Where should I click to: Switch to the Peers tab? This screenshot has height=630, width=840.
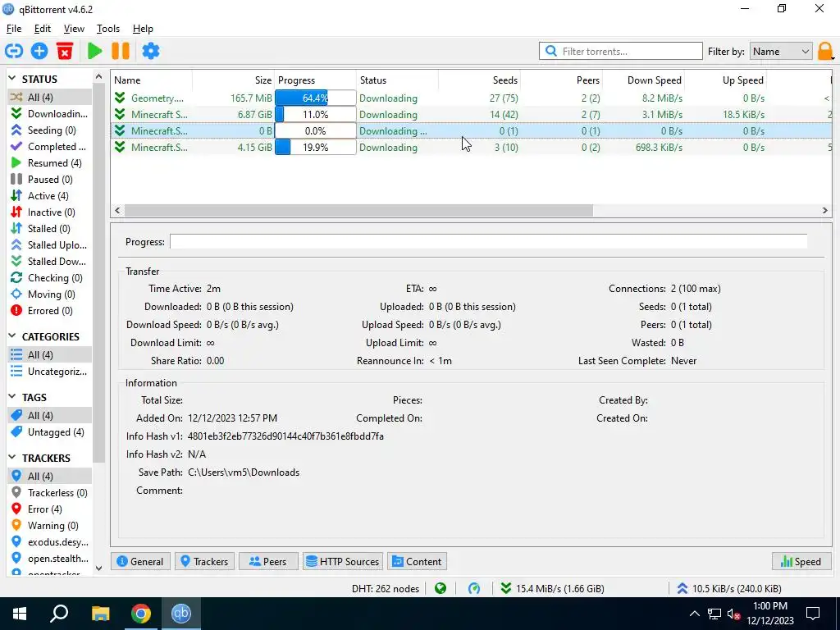coord(268,561)
